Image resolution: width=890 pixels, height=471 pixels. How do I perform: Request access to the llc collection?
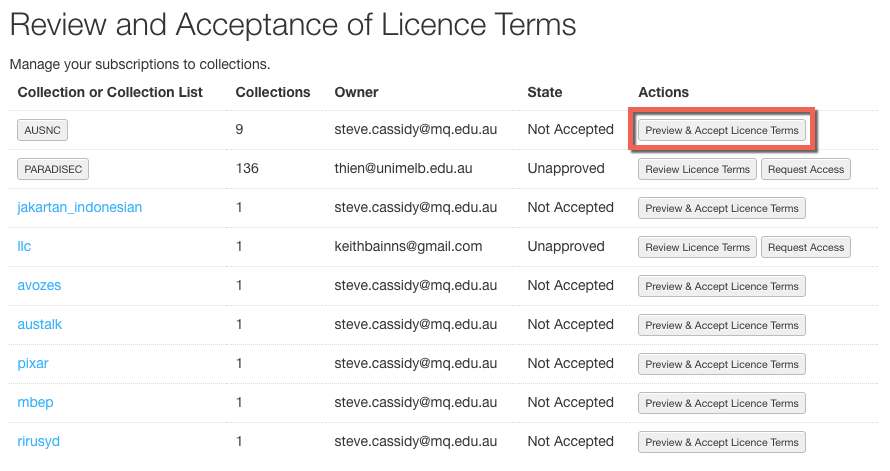pyautogui.click(x=805, y=247)
